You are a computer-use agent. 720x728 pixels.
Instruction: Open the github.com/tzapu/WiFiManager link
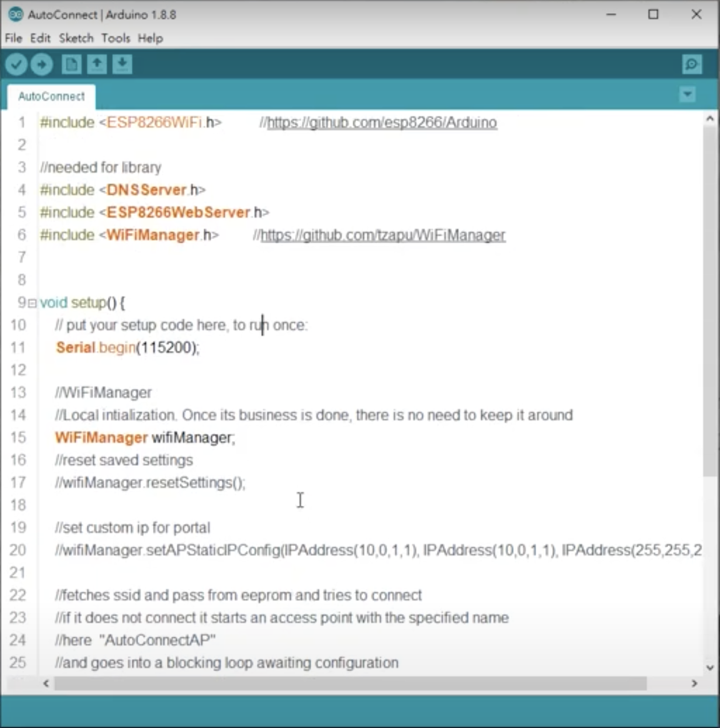(383, 235)
